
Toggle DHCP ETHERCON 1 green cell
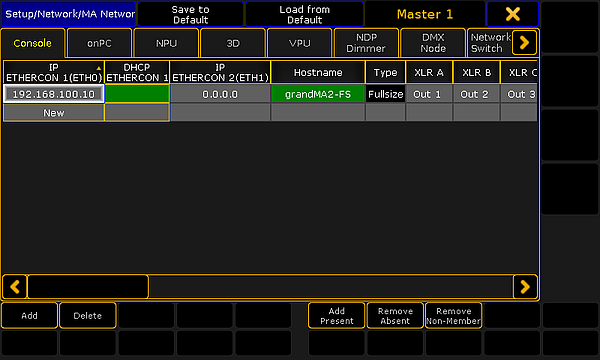137,94
